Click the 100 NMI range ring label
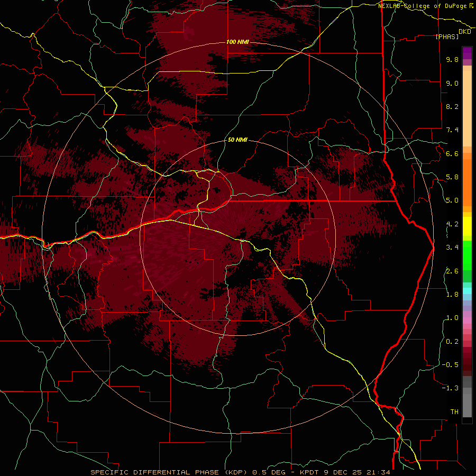The height and width of the screenshot is (476, 476). tap(237, 42)
